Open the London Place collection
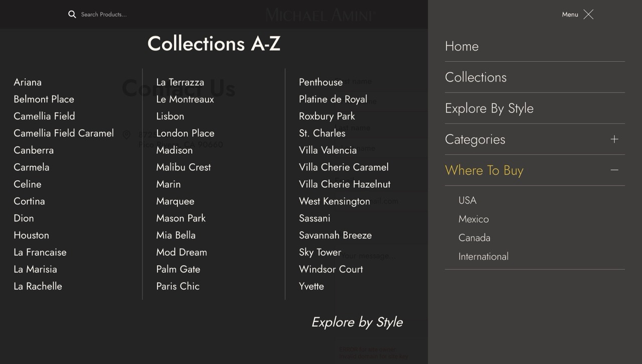The height and width of the screenshot is (364, 642). pos(185,133)
